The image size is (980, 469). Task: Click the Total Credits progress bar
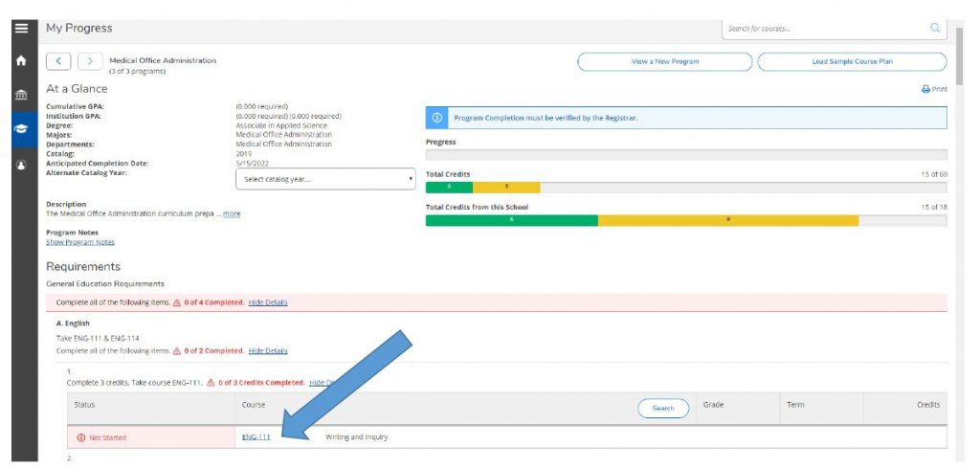[685, 188]
